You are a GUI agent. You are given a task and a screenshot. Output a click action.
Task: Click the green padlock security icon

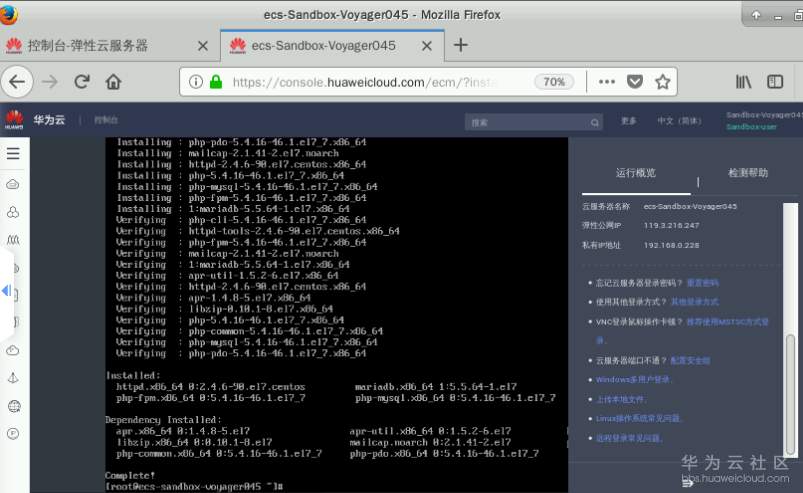click(x=216, y=82)
